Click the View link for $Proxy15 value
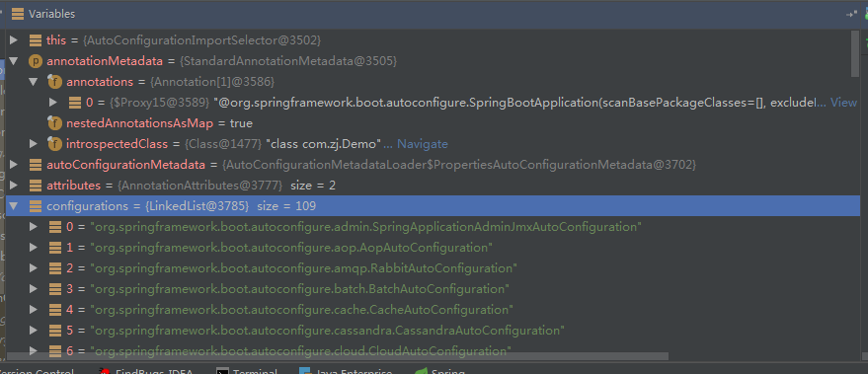Image resolution: width=868 pixels, height=374 pixels. click(844, 103)
